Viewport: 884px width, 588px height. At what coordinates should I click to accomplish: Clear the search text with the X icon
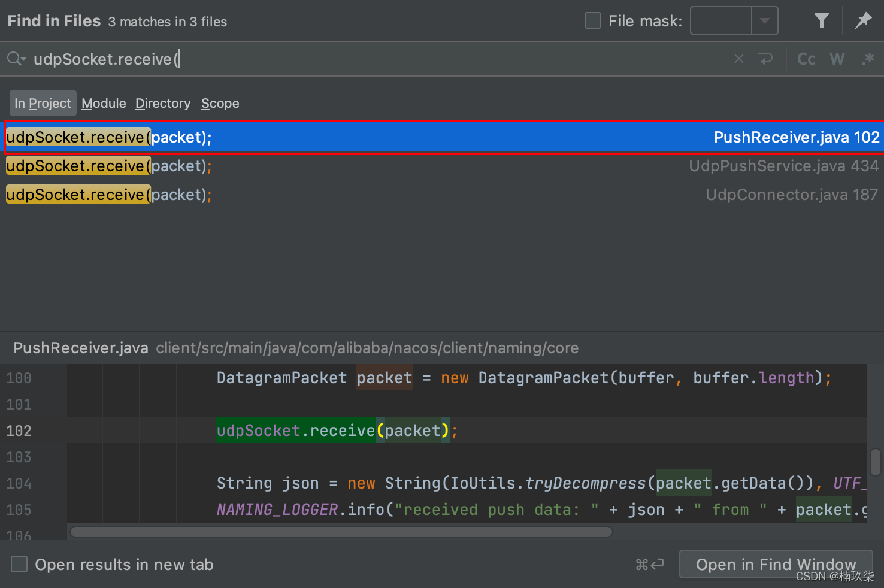click(739, 59)
